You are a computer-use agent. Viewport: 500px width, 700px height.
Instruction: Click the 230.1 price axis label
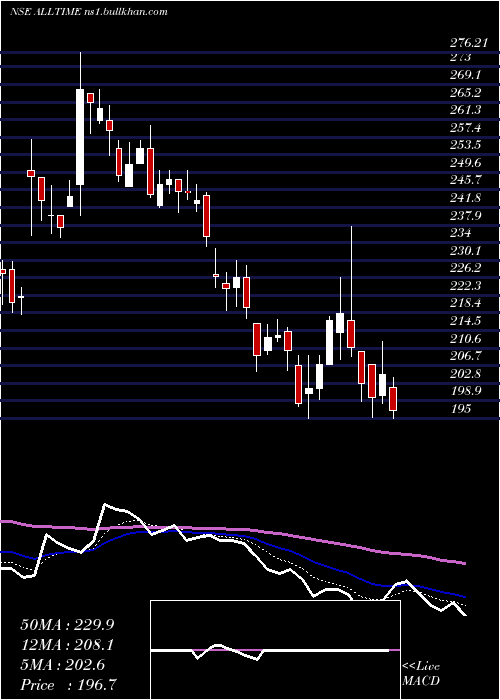(x=465, y=251)
